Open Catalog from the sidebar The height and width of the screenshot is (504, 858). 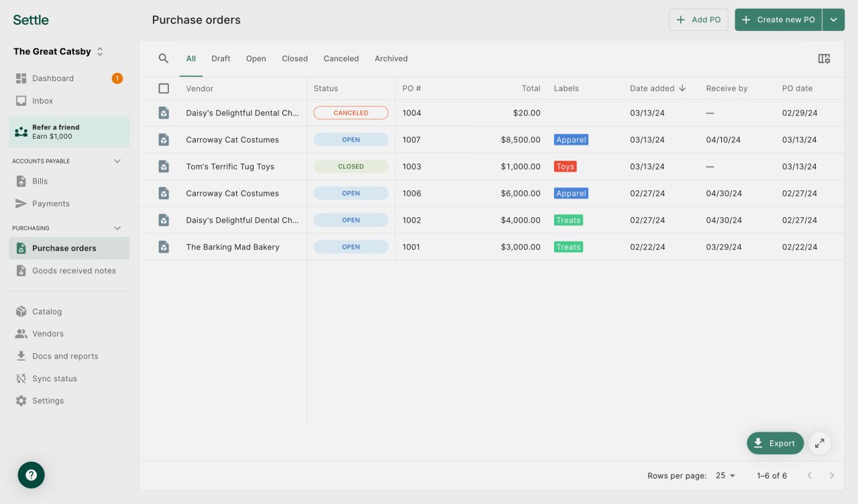tap(46, 312)
